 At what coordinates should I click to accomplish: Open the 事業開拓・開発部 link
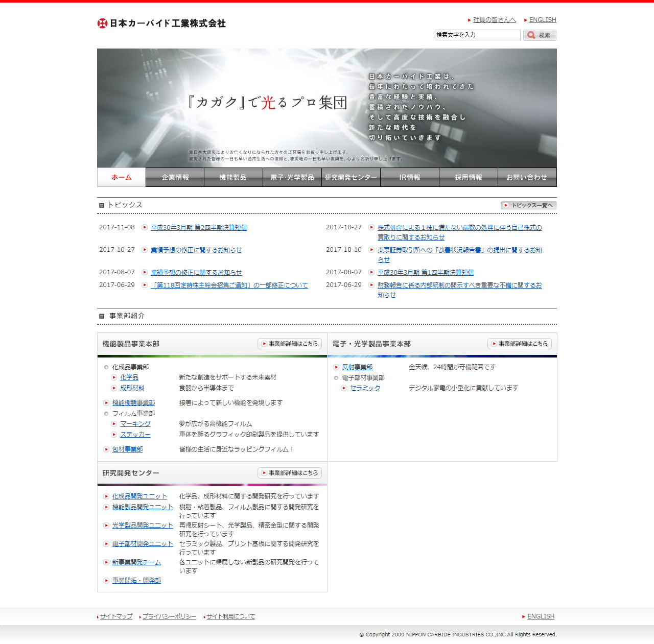pos(136,581)
